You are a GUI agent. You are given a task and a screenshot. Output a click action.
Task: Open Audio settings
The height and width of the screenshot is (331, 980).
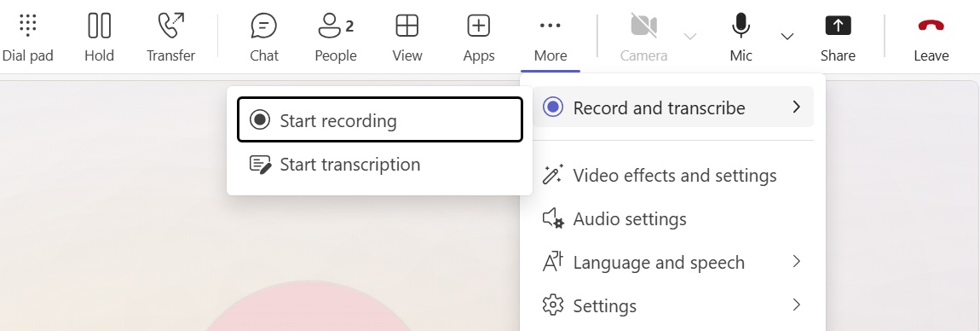coord(673,219)
